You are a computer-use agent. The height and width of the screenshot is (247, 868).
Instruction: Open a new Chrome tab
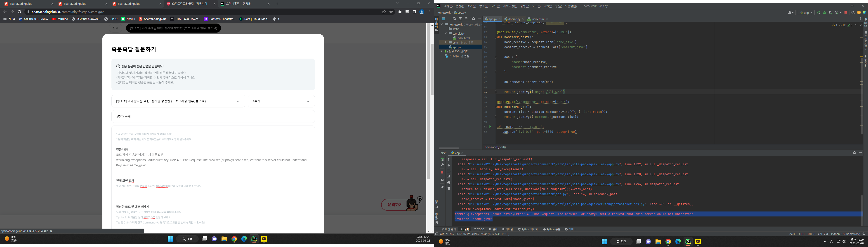tap(277, 4)
